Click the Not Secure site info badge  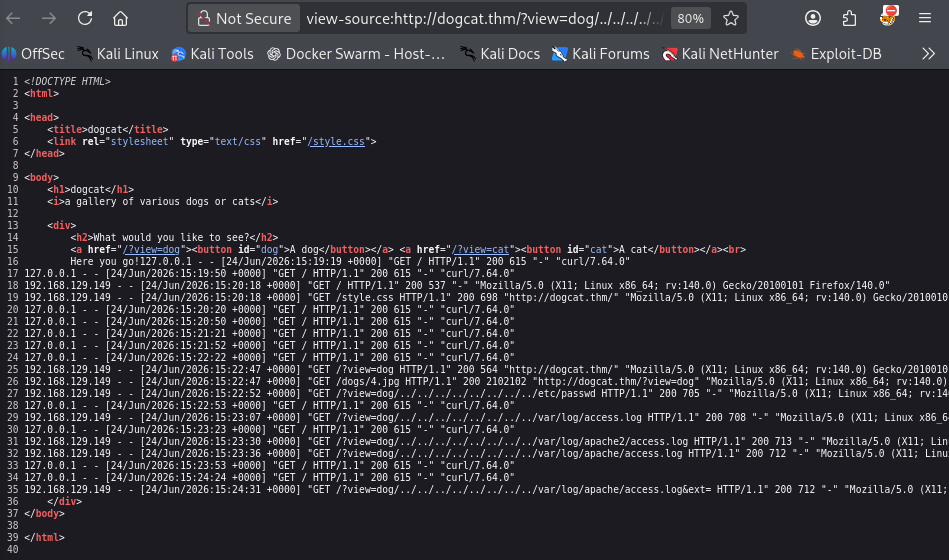click(244, 19)
